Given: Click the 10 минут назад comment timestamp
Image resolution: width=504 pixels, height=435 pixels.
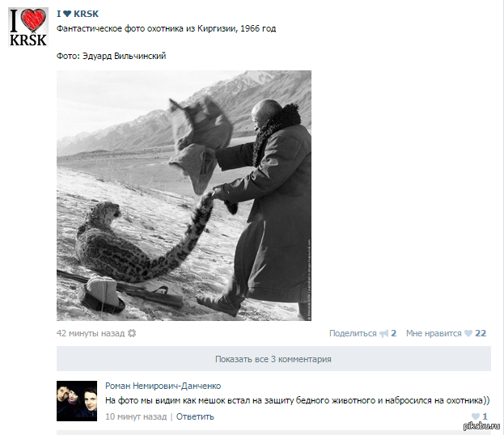Looking at the screenshot, I should click(136, 416).
